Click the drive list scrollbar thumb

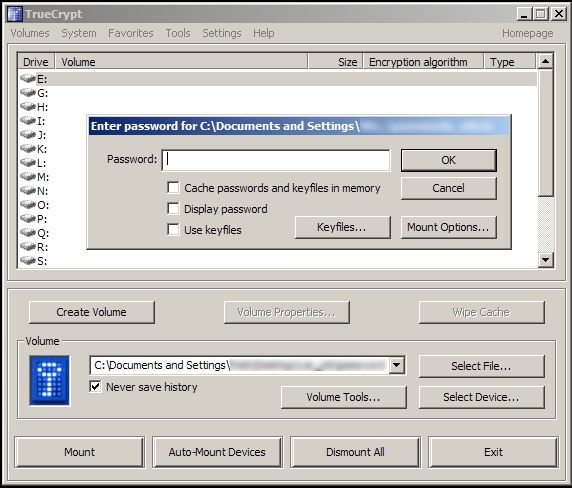tap(545, 133)
